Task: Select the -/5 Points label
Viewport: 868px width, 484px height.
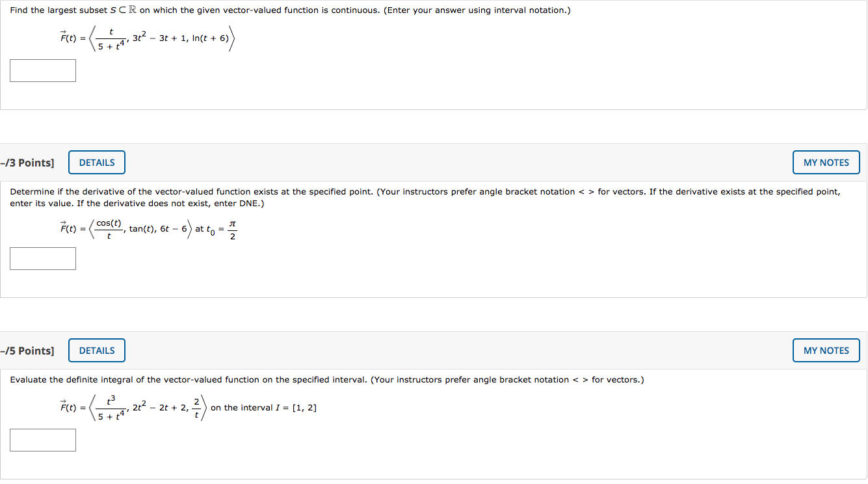Action: 27,350
